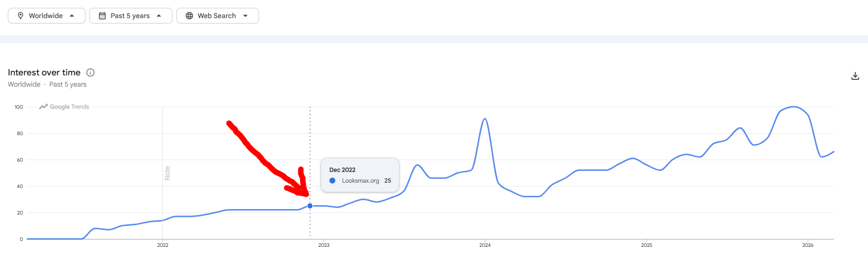
Task: Click the 100 label on the y-axis
Action: click(x=19, y=107)
